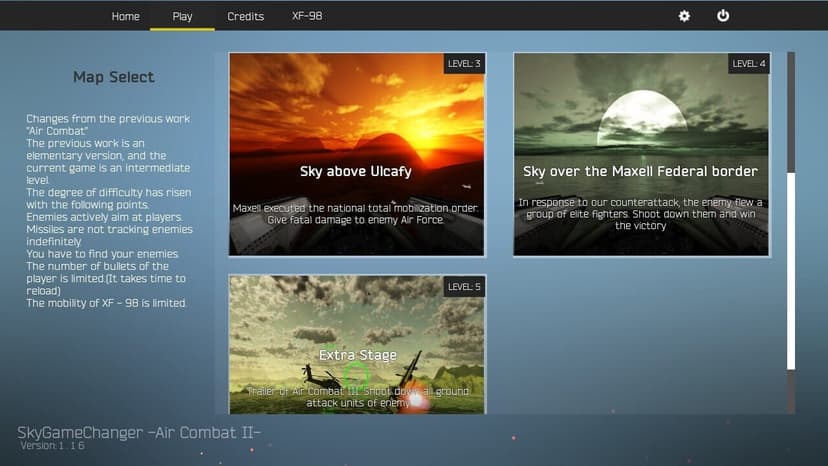The image size is (828, 466).
Task: Choose Sky over the Maxell Federal border map
Action: [x=642, y=154]
